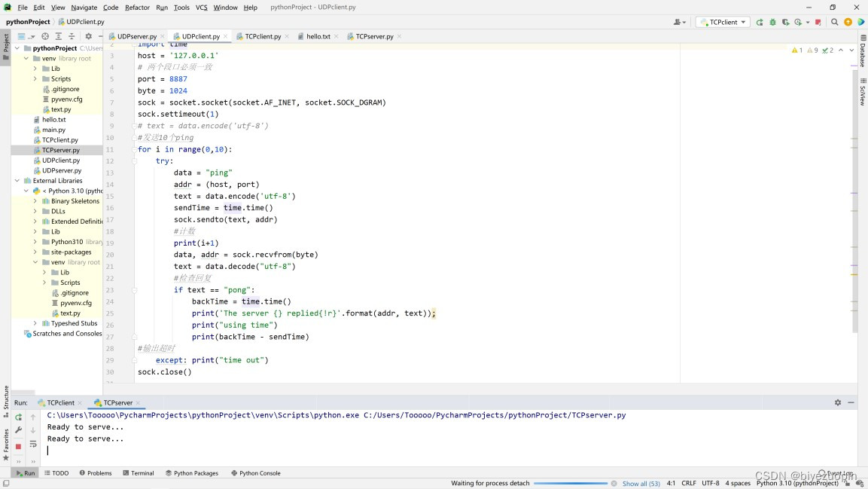Toggle the Project tool window sidebar button
868x489 pixels.
pos(5,45)
